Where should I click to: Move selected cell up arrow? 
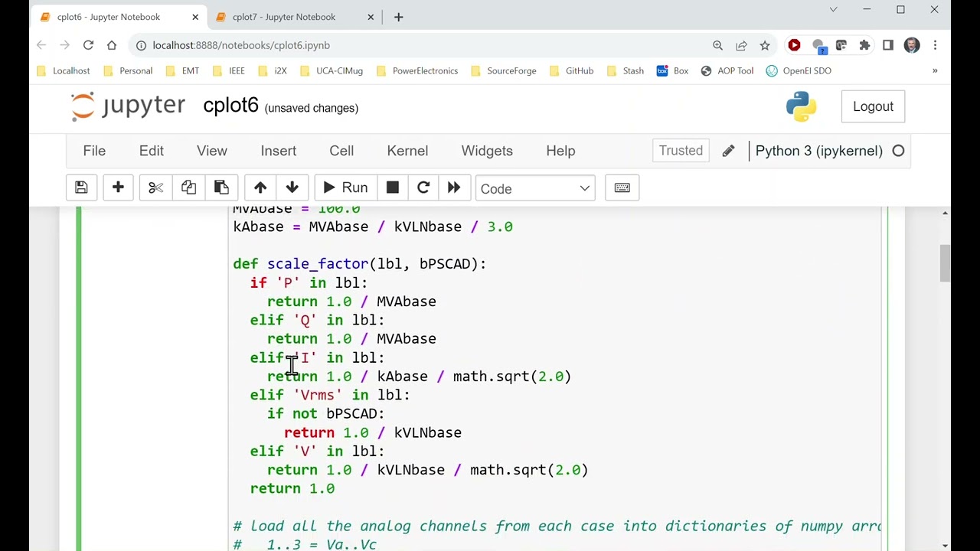point(260,188)
